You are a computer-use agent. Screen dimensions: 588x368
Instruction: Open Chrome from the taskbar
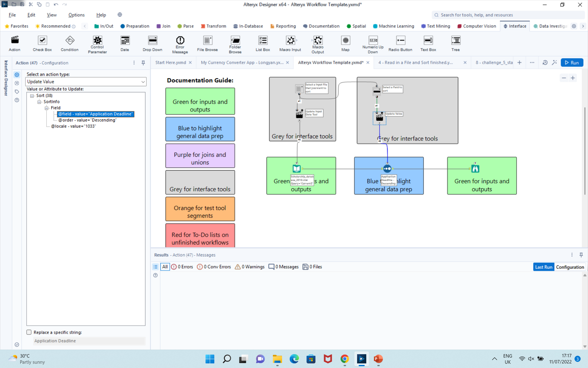345,359
